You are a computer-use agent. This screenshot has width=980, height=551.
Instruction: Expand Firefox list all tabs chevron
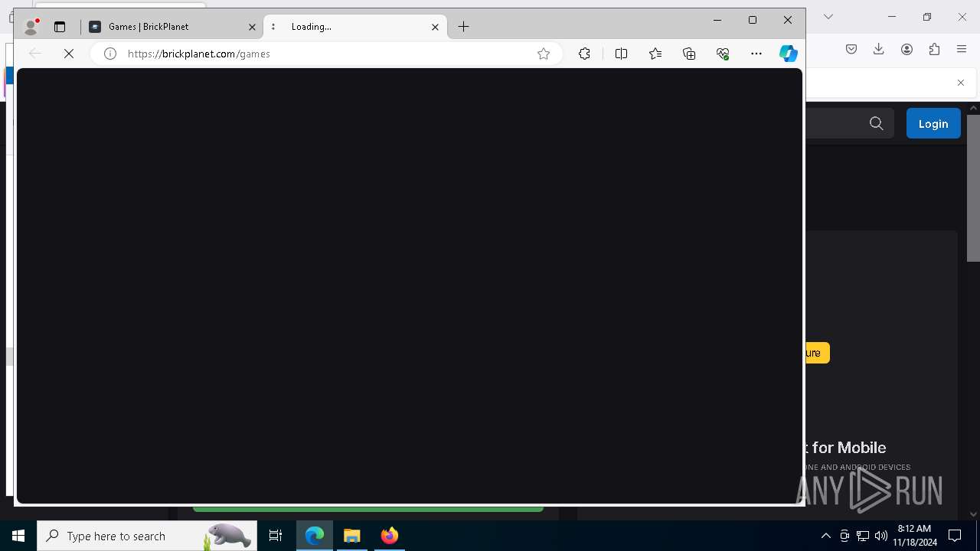coord(828,17)
